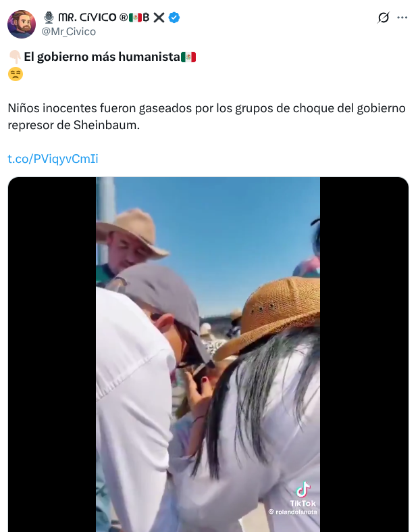Click the microphone emoji before MR. CÍVICO
The width and height of the screenshot is (420, 532).
(x=49, y=18)
